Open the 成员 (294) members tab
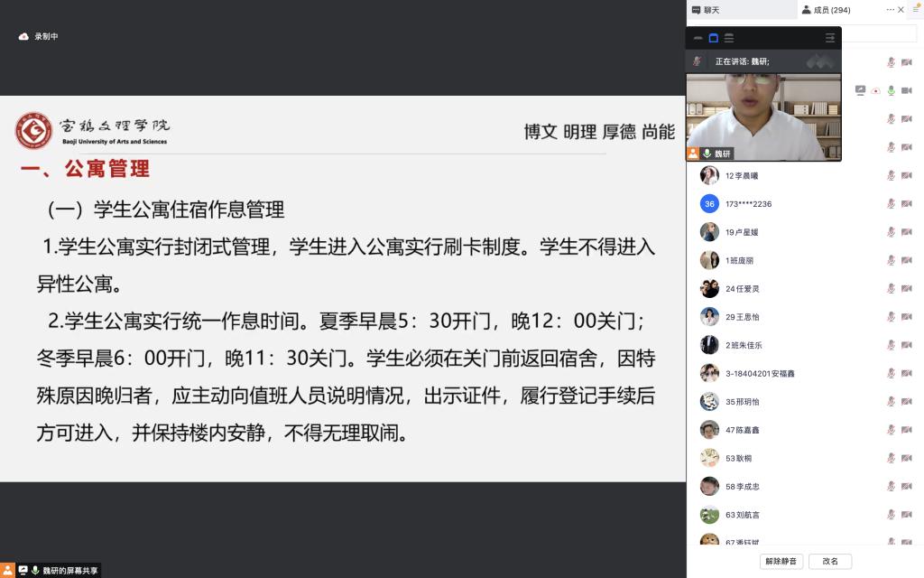Screen dimensions: 924x578 pos(827,10)
